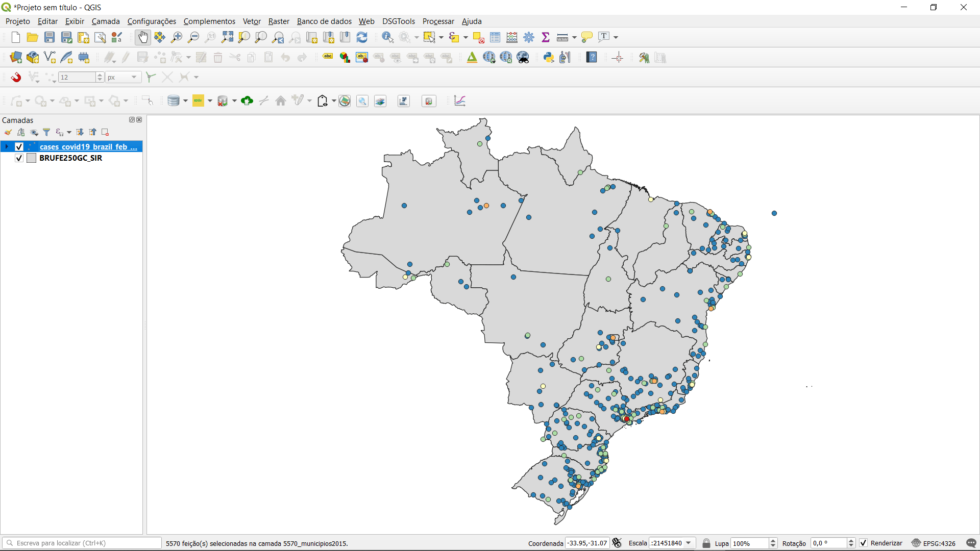Screen dimensions: 980x551
Task: Uncheck the BRUFE250GC_SIR layer checkbox
Action: click(x=19, y=158)
